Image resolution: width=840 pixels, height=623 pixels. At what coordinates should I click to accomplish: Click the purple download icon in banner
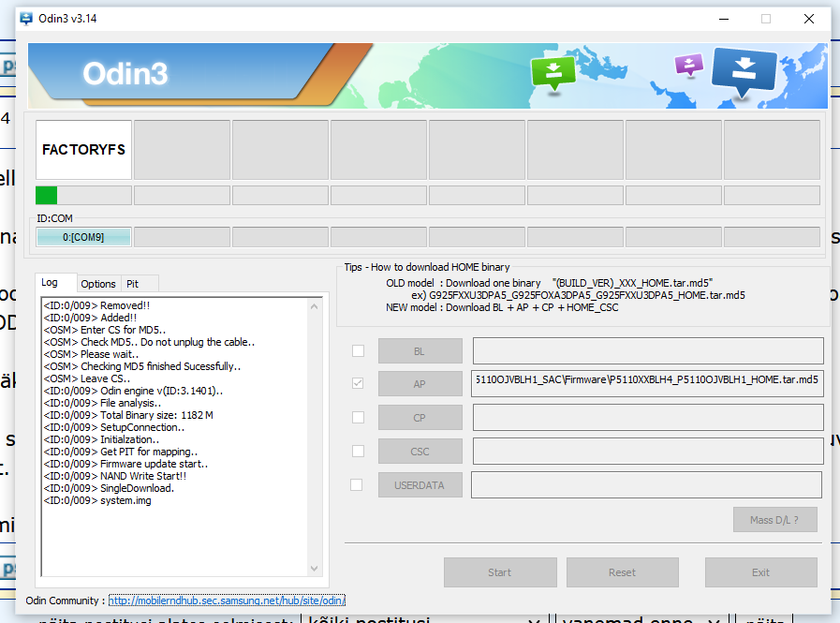[x=689, y=66]
